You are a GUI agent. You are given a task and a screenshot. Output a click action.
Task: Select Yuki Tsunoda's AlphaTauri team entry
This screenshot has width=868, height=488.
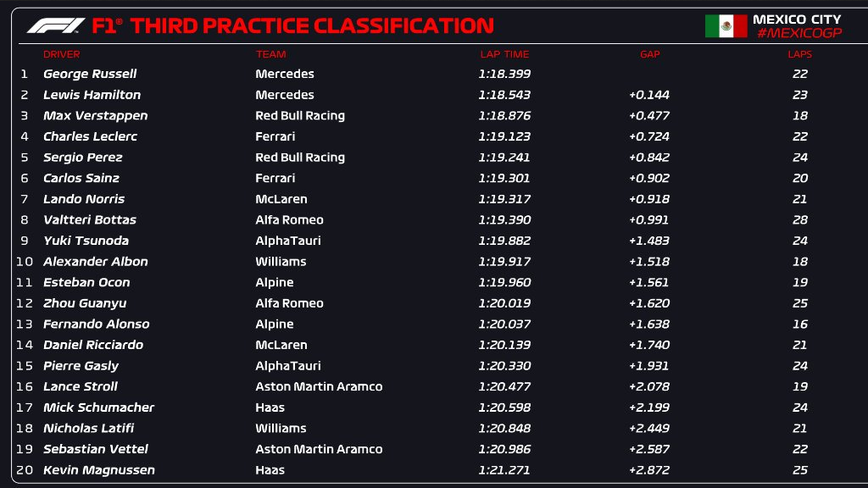click(x=288, y=241)
